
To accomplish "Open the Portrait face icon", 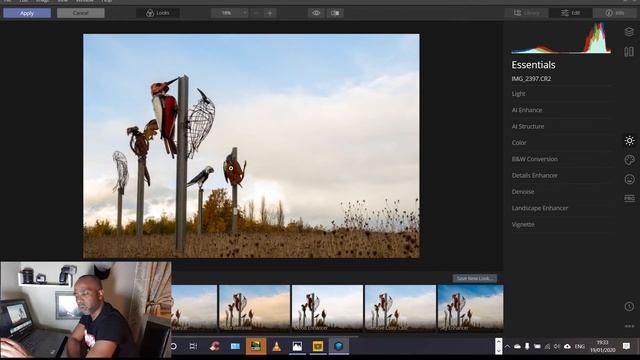I will (629, 179).
